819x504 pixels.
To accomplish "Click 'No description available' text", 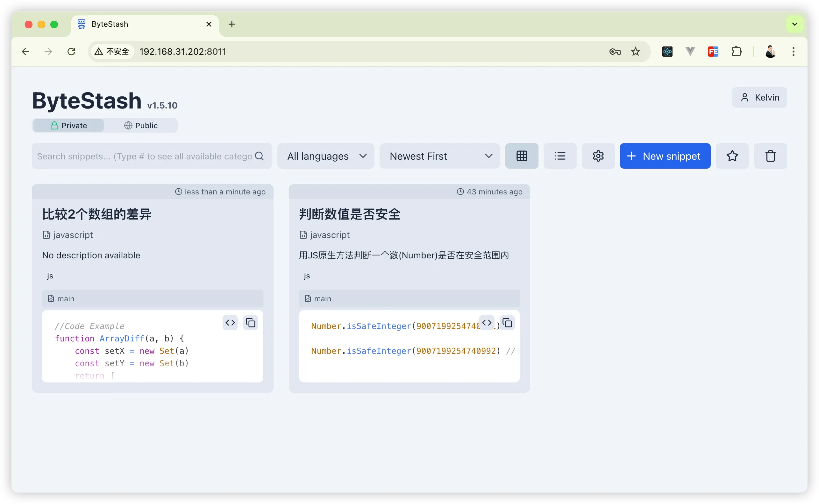I will pos(91,255).
